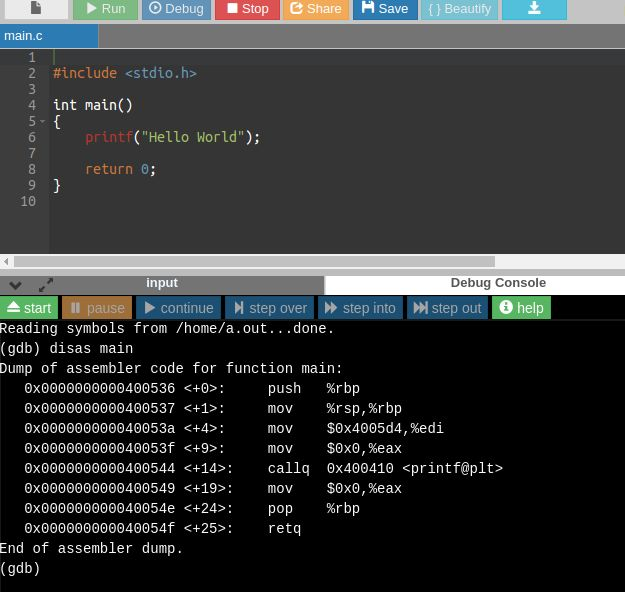Image resolution: width=625 pixels, height=592 pixels.
Task: Click the new file icon
Action: click(x=36, y=8)
